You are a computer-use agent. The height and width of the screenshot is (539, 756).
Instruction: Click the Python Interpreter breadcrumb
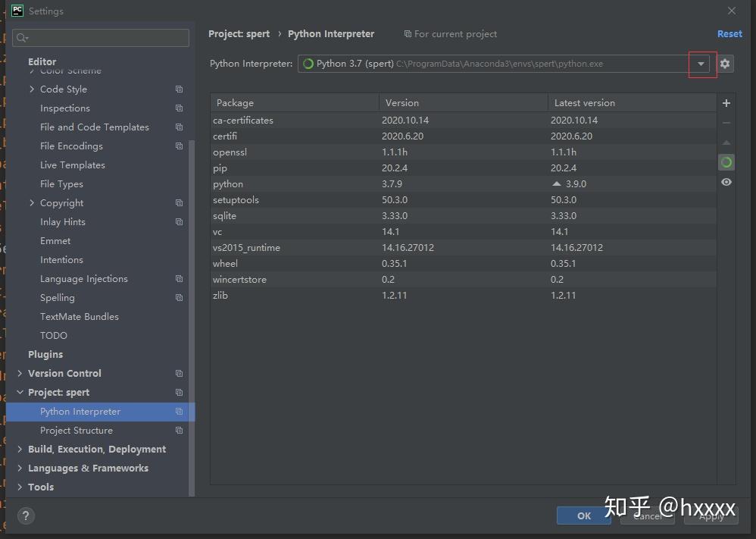(x=331, y=33)
